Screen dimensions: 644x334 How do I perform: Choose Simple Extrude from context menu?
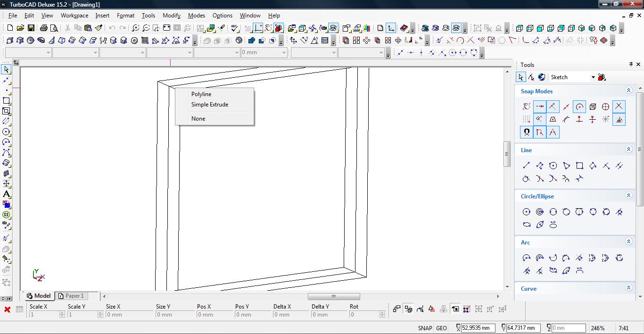pyautogui.click(x=210, y=105)
